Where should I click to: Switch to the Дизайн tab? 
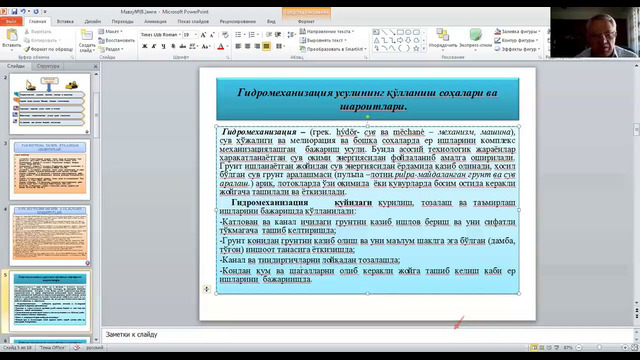[93, 21]
